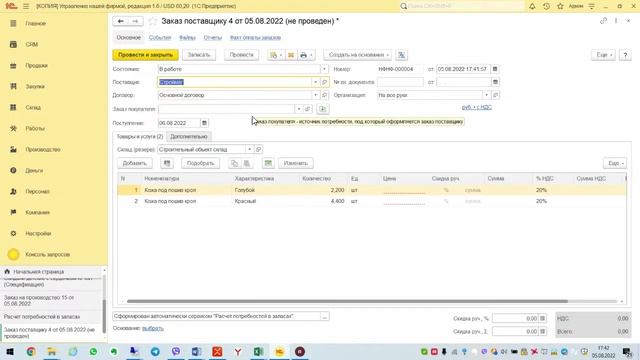
Task: Click Провести и закрыть button
Action: pos(145,55)
